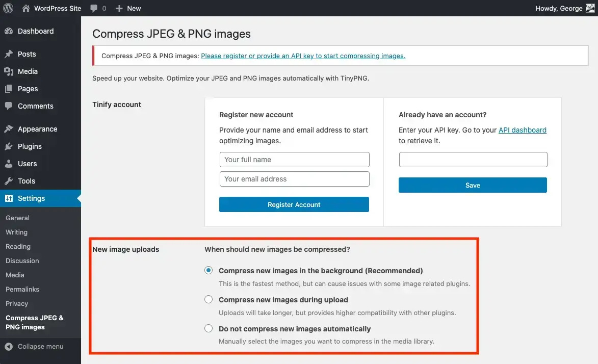Open the comments bubble icon in admin bar
The height and width of the screenshot is (364, 598).
pyautogui.click(x=94, y=8)
